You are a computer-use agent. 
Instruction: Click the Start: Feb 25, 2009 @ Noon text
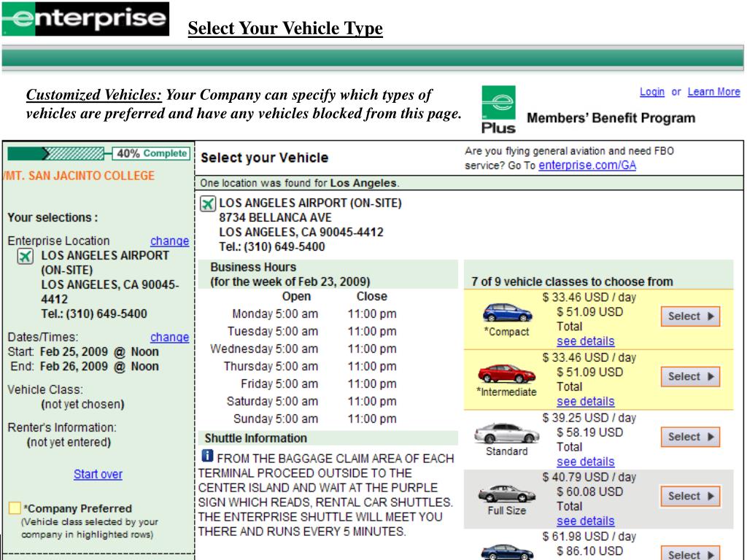click(83, 352)
